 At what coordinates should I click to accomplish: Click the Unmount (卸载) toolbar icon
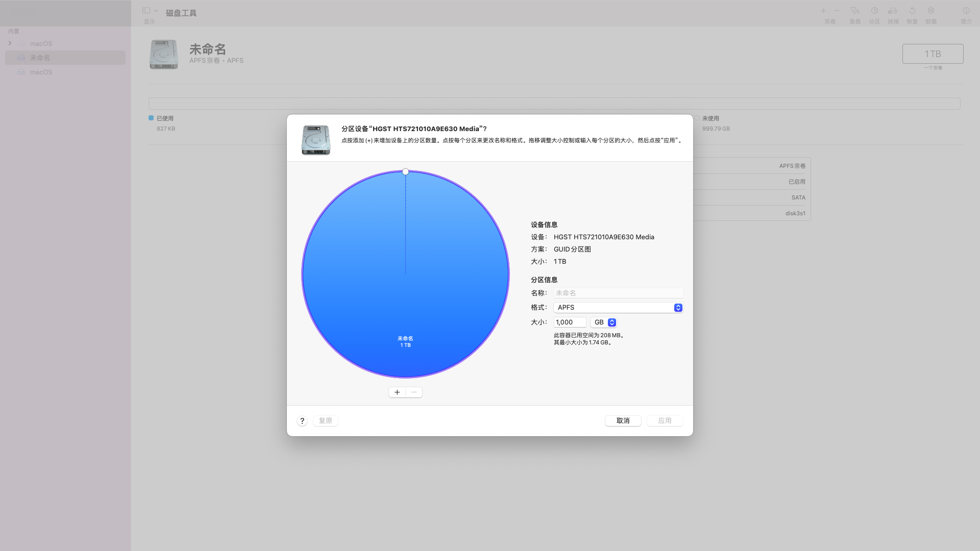(x=931, y=11)
